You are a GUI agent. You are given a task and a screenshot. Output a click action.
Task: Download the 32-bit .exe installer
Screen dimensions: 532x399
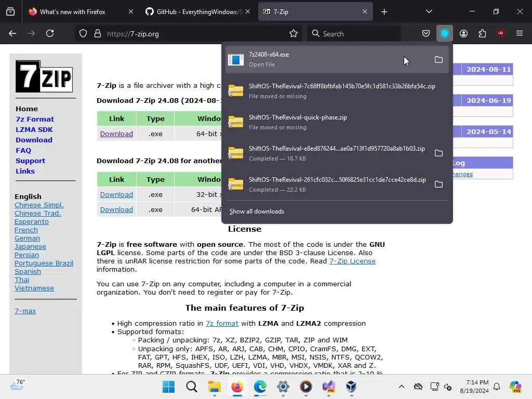pyautogui.click(x=116, y=194)
